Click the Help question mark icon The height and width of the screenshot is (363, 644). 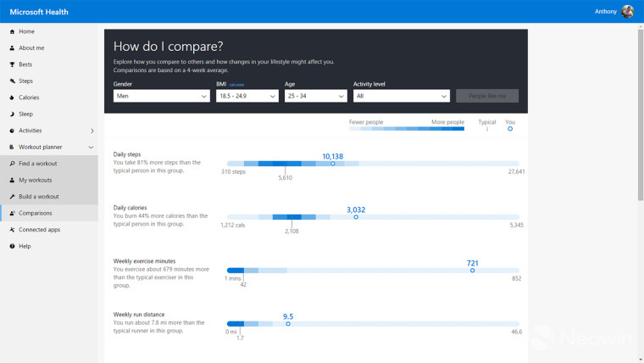click(x=12, y=246)
